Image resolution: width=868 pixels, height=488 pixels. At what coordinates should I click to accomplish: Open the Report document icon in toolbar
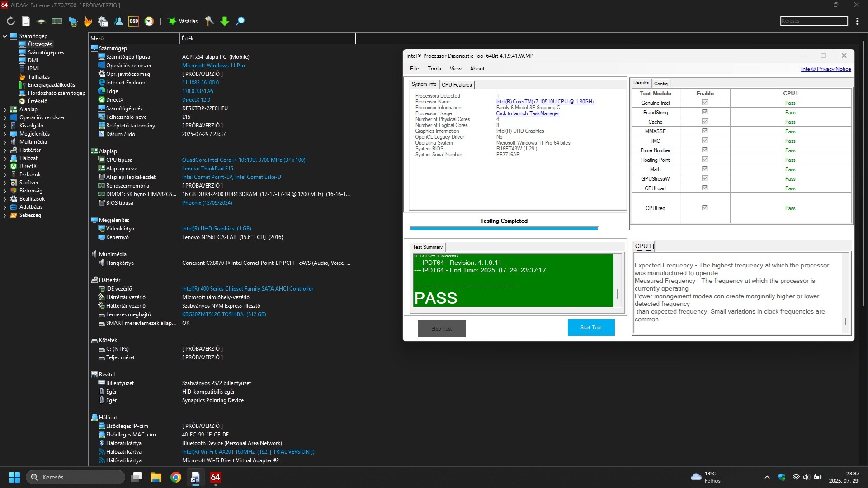(x=26, y=21)
